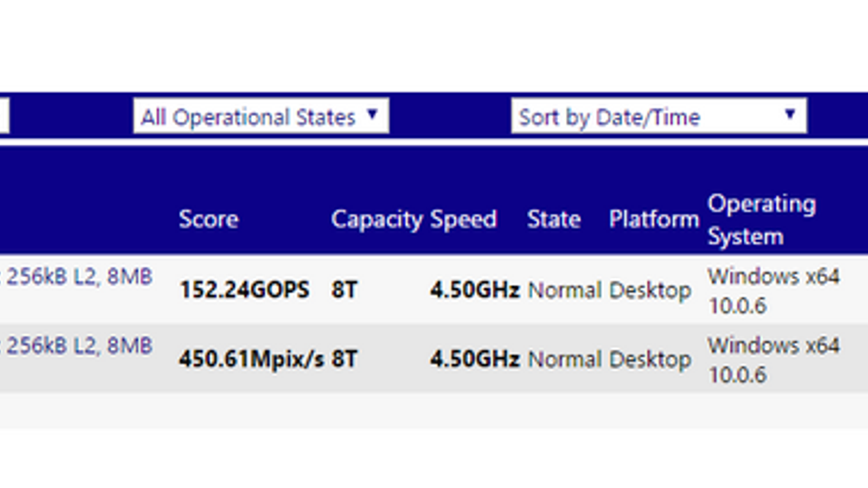This screenshot has width=868, height=488.
Task: Select Normal state in the 152.24GOPS row
Action: click(x=565, y=291)
